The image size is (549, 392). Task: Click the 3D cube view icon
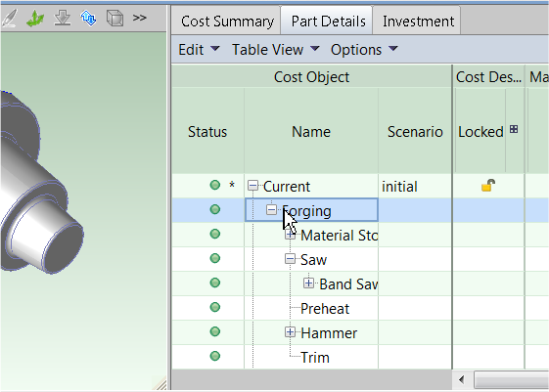coord(114,18)
